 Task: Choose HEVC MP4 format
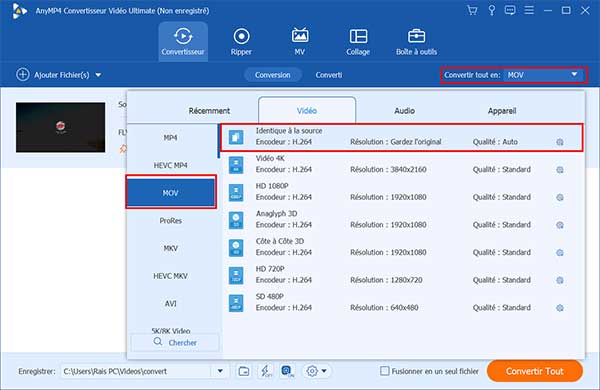(x=171, y=165)
